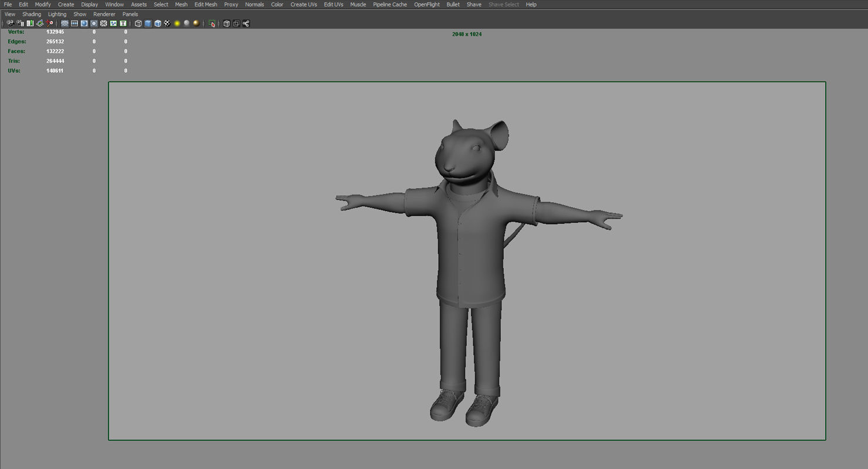868x469 pixels.
Task: Click the character's left sneaker
Action: point(482,410)
